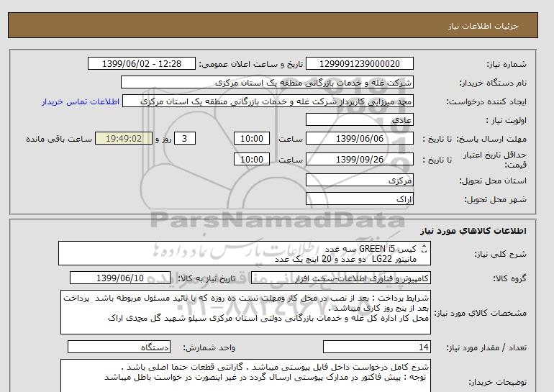Click the delivery province field مرکزی

(x=359, y=181)
